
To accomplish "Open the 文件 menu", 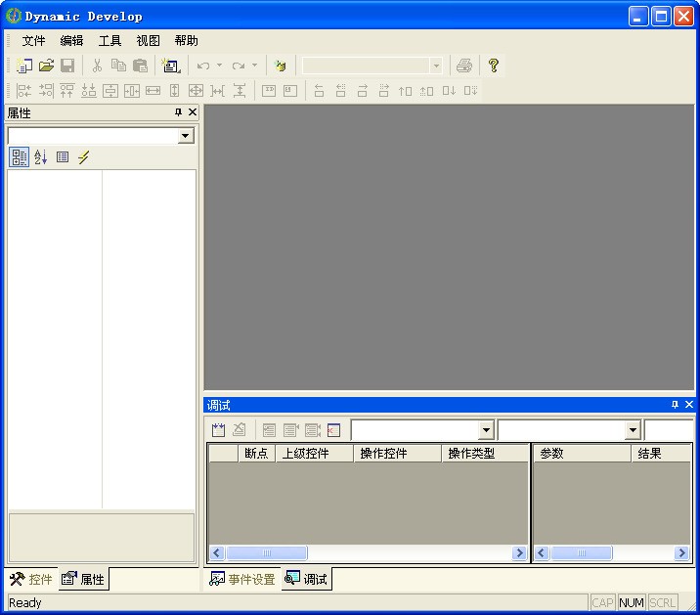I will [34, 41].
